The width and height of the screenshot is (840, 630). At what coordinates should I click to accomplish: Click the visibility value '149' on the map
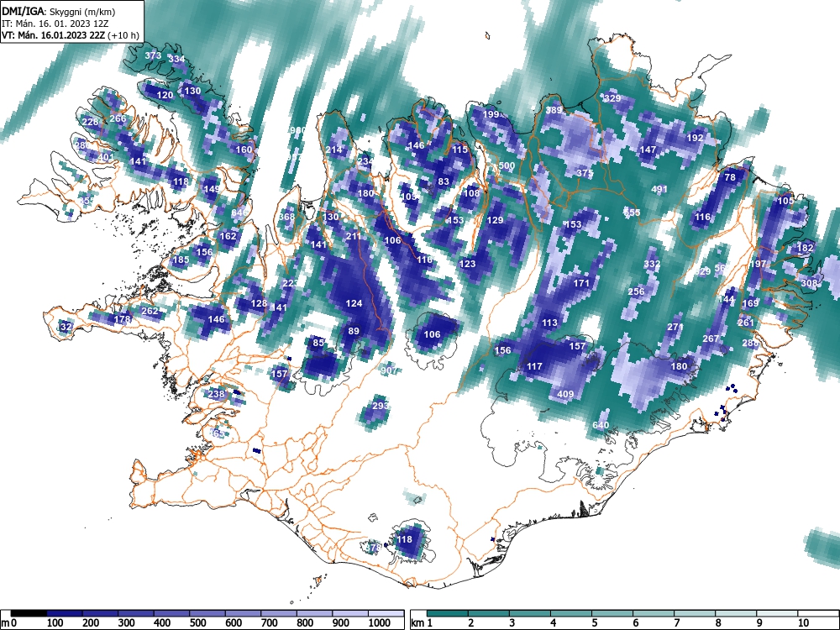tap(212, 189)
